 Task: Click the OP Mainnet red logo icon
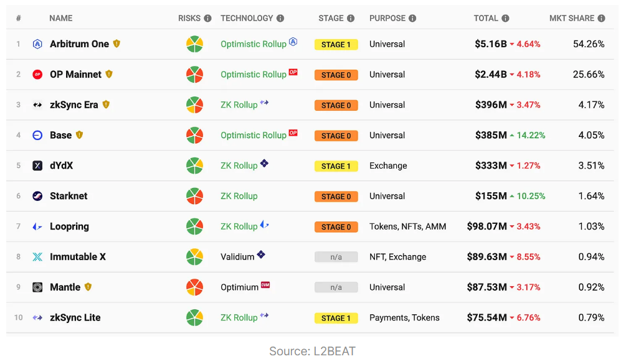pyautogui.click(x=37, y=75)
